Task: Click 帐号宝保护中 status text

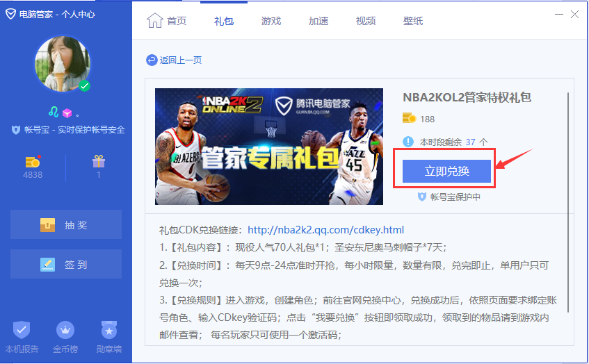Action: [x=455, y=197]
